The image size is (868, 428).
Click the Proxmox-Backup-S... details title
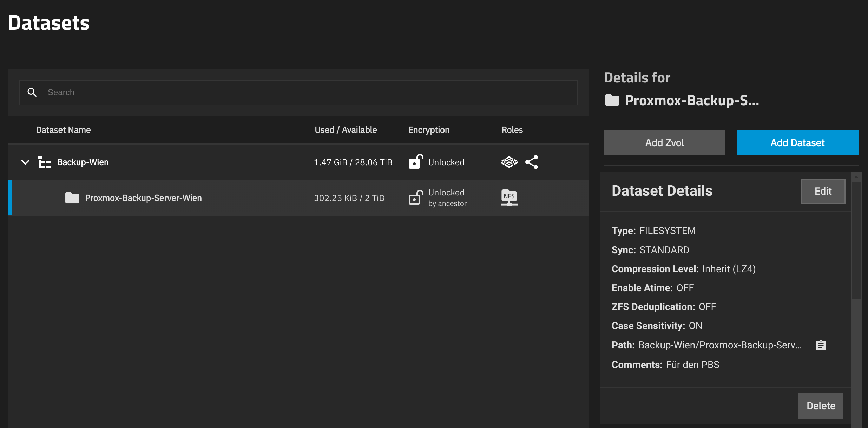tap(692, 101)
